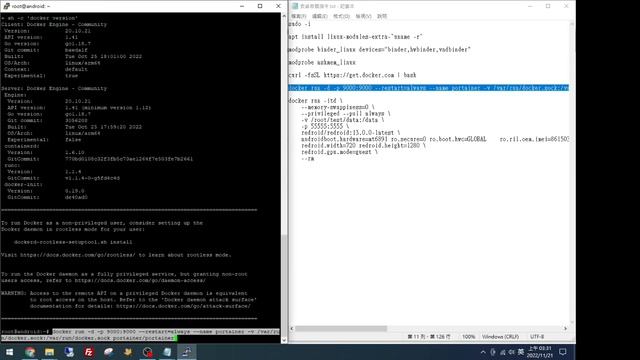
Task: Click the Notepad title bar app icon
Action: [x=295, y=6]
